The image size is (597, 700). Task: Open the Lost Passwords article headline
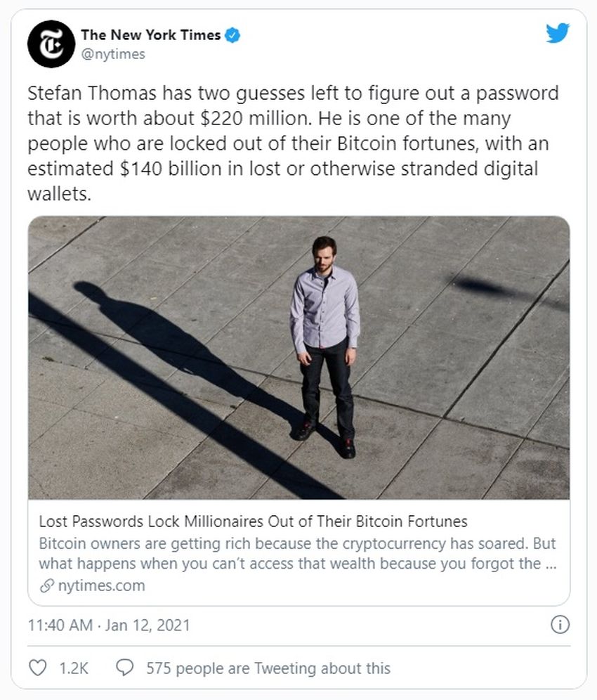click(x=253, y=521)
